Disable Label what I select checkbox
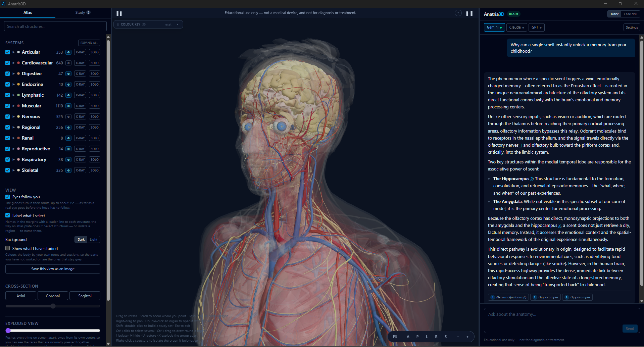This screenshot has width=644, height=347. tap(7, 215)
